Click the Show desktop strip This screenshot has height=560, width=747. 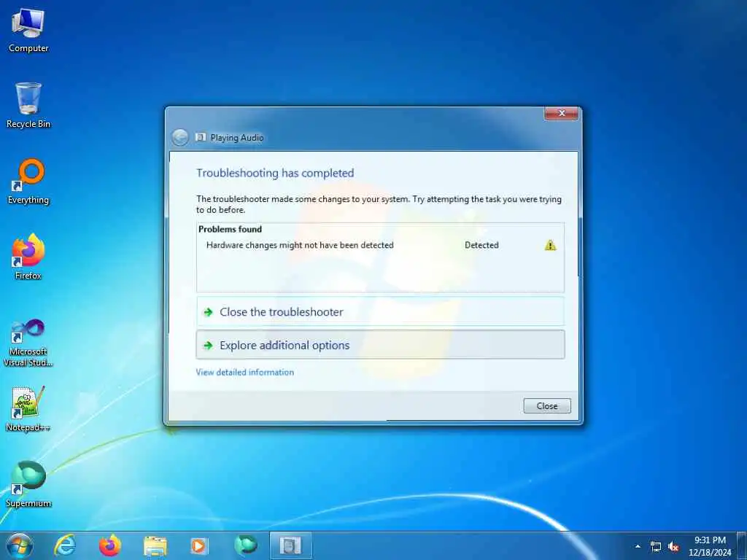[742, 545]
